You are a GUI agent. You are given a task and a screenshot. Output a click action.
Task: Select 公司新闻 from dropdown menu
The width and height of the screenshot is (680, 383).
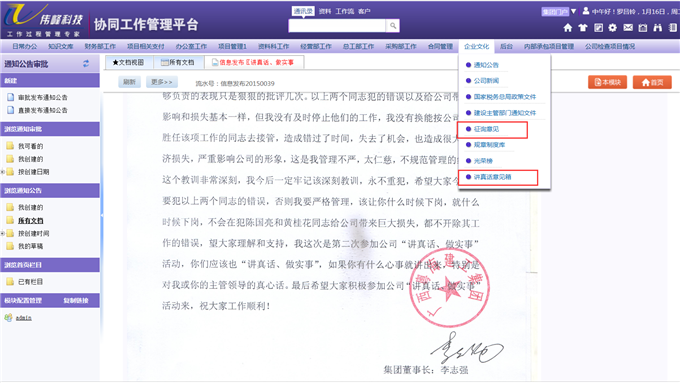[x=486, y=81]
